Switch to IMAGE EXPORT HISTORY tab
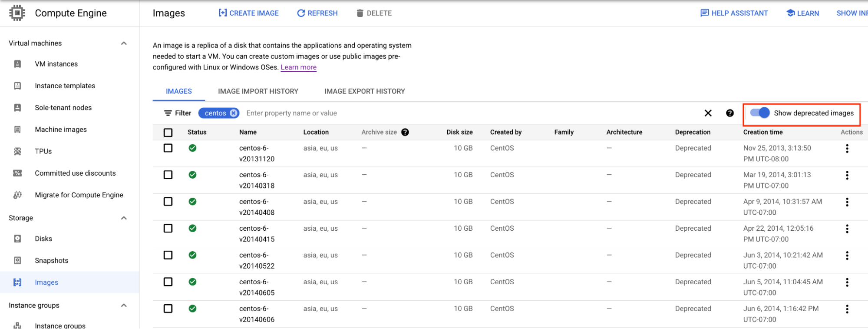 tap(365, 91)
